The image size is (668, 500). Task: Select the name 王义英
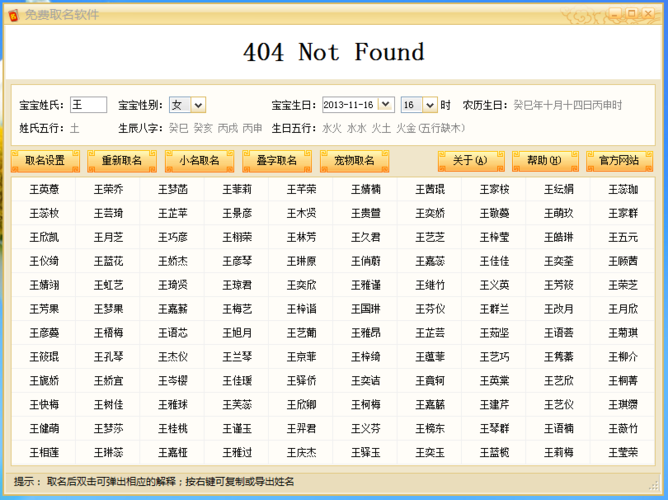point(494,285)
